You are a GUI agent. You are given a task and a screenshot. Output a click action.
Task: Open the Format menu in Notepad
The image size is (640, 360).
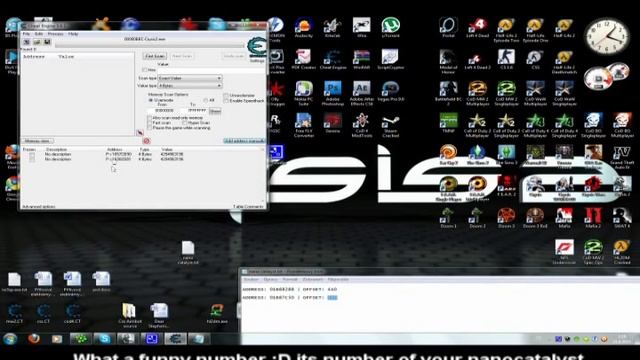pos(290,280)
